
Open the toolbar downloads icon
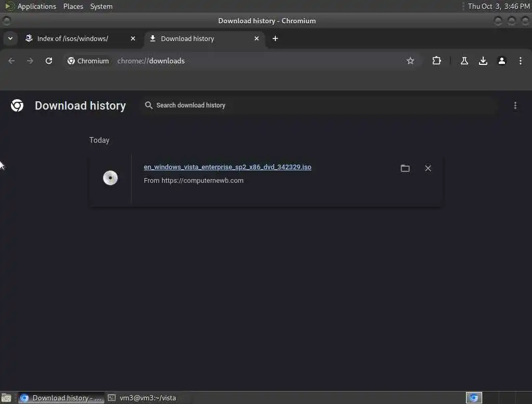[483, 61]
